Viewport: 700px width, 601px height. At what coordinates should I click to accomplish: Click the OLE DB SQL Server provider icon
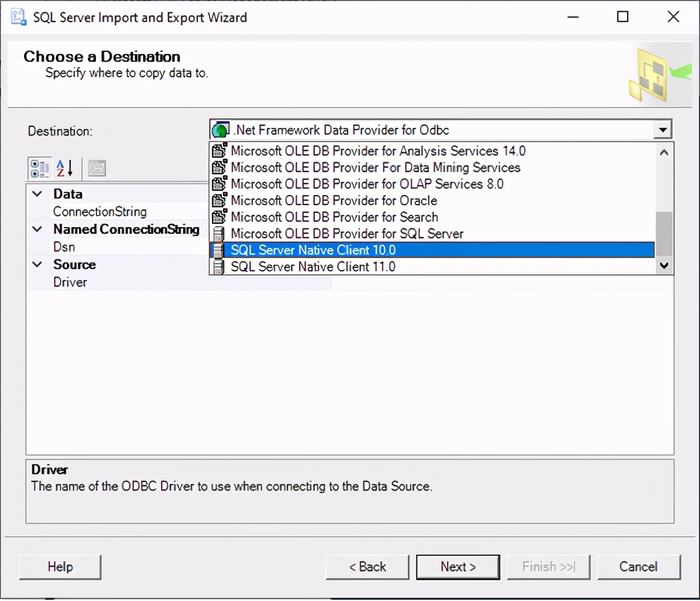coord(219,233)
